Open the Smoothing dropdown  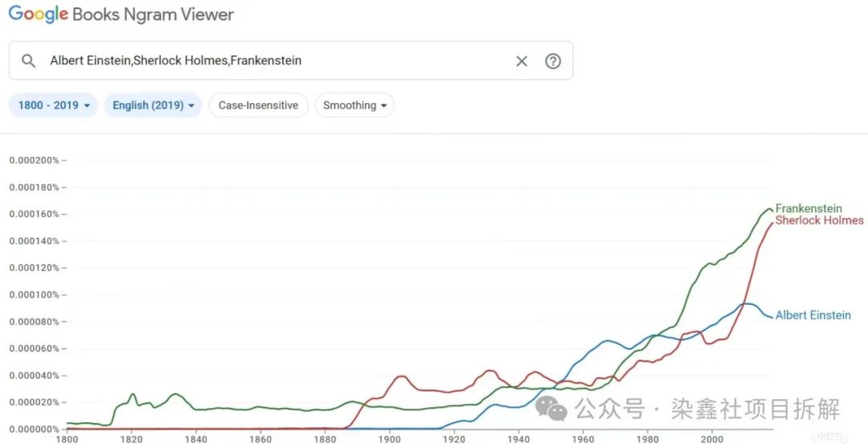(354, 105)
